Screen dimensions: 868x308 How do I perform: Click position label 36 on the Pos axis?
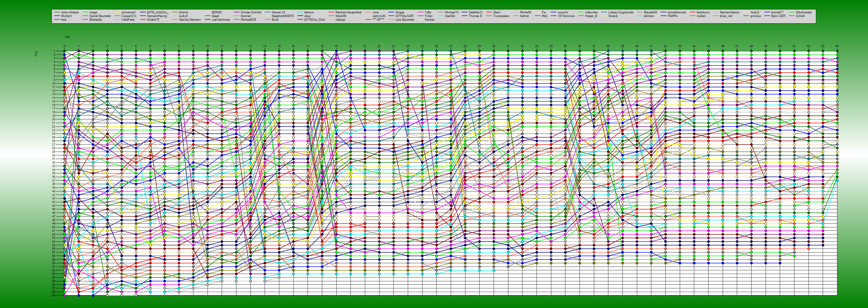click(x=54, y=177)
